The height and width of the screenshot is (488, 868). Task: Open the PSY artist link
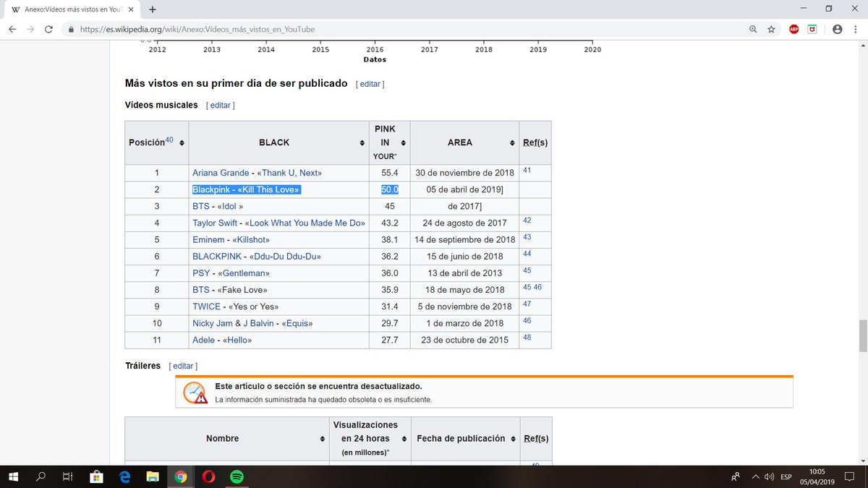click(x=201, y=273)
